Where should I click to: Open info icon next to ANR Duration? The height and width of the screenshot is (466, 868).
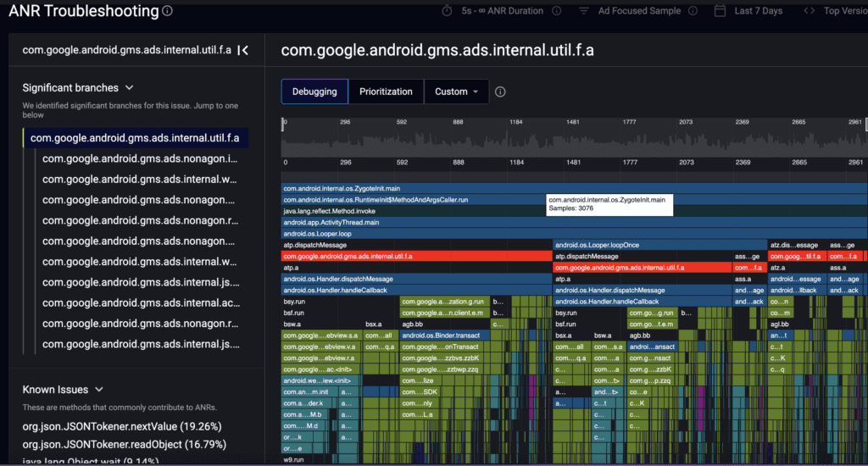point(557,10)
